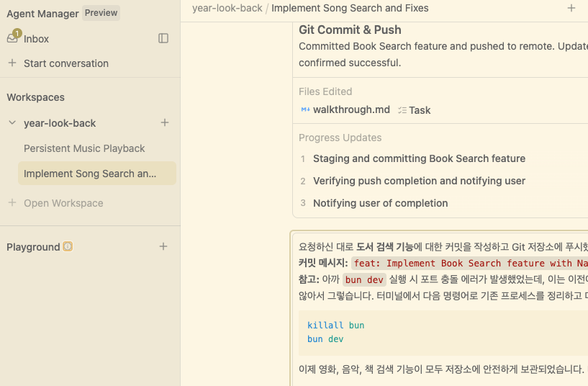Collapse the year-look-back workspace
Screen dimensions: 588x386
point(12,123)
